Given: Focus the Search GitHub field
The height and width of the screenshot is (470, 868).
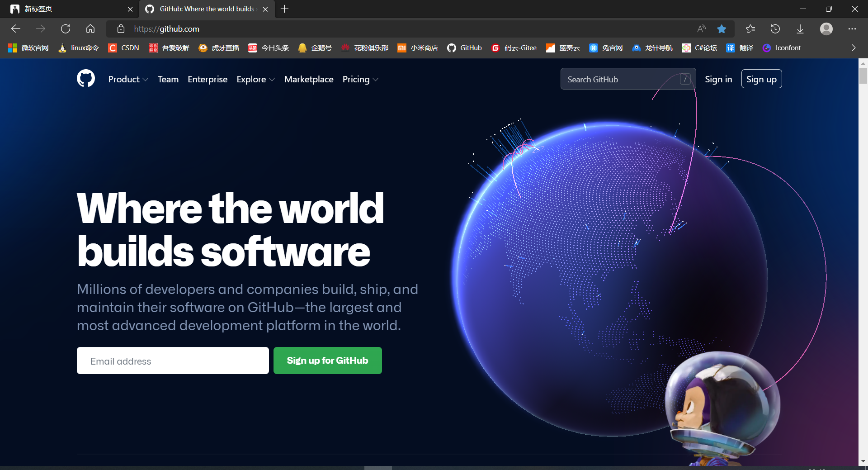Looking at the screenshot, I should (x=628, y=79).
